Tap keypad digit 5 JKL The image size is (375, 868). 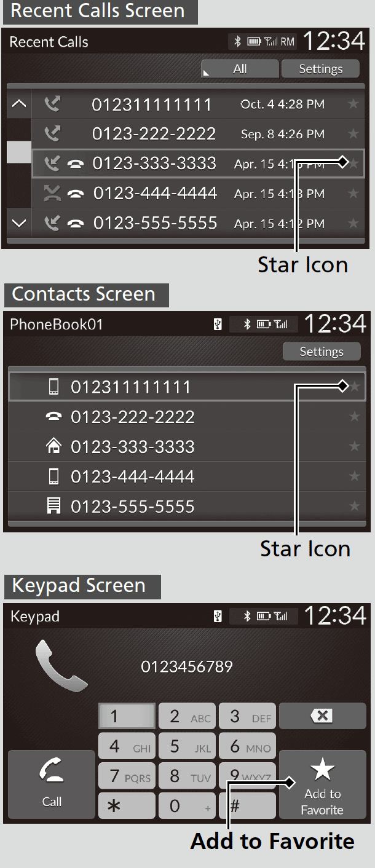coord(187,746)
